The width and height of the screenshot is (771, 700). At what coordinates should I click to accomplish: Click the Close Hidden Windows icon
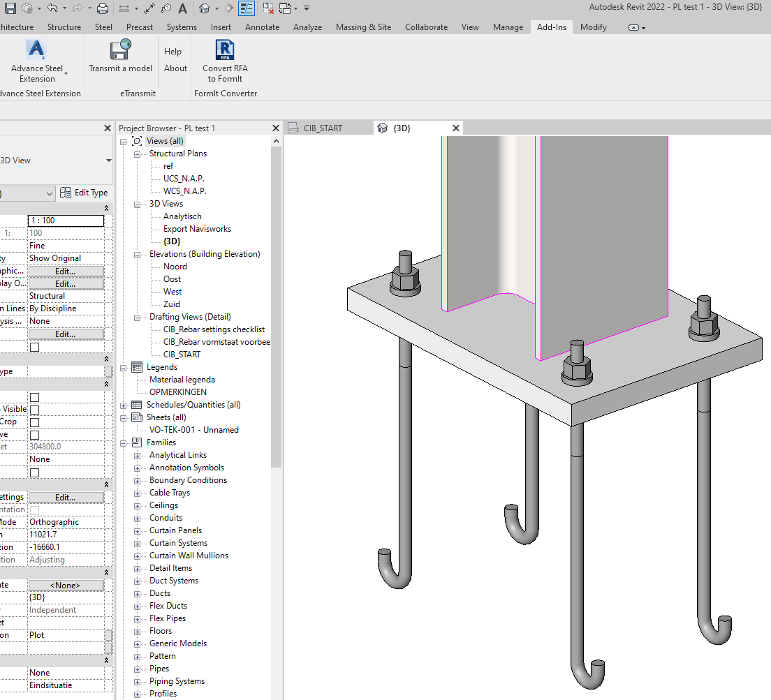coord(268,8)
